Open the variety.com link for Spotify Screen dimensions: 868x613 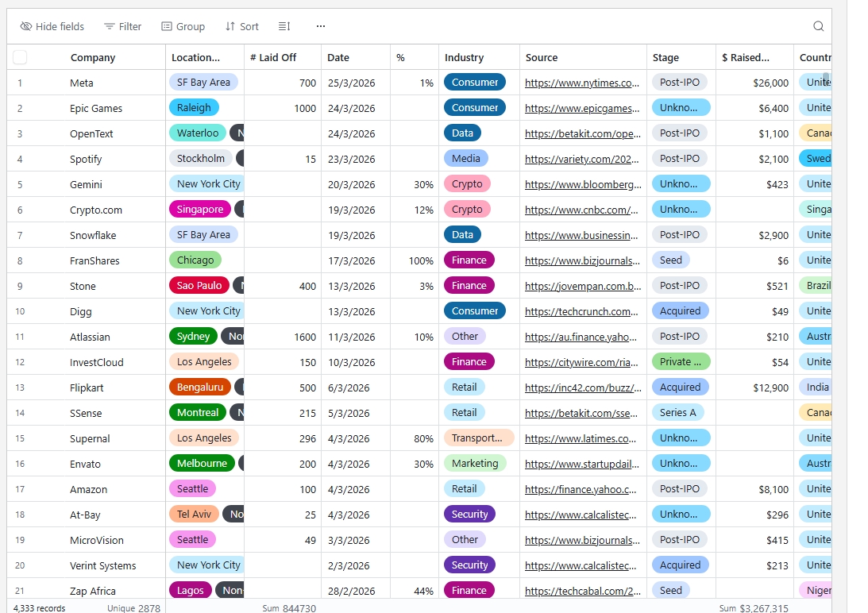pos(582,160)
